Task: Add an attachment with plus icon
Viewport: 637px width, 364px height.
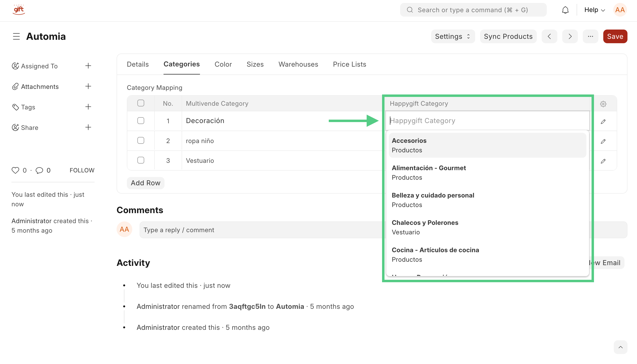Action: [x=88, y=86]
